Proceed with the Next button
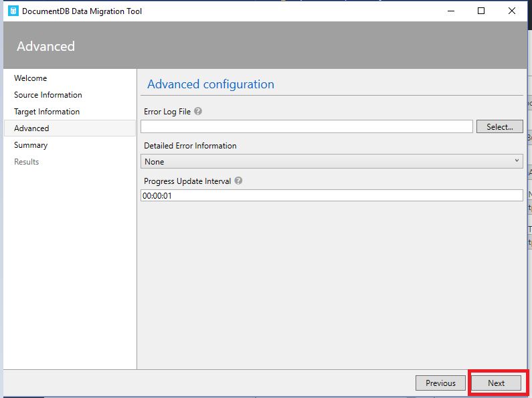532x398 pixels. pos(496,383)
